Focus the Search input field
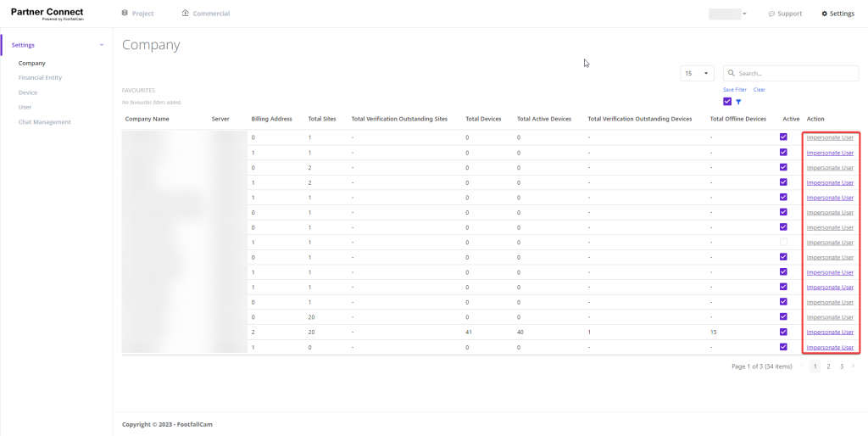This screenshot has height=436, width=868. coord(795,74)
